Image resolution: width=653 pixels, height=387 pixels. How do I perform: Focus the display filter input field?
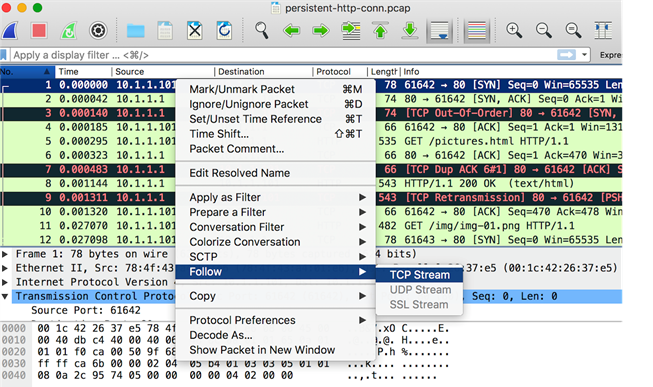pos(283,55)
